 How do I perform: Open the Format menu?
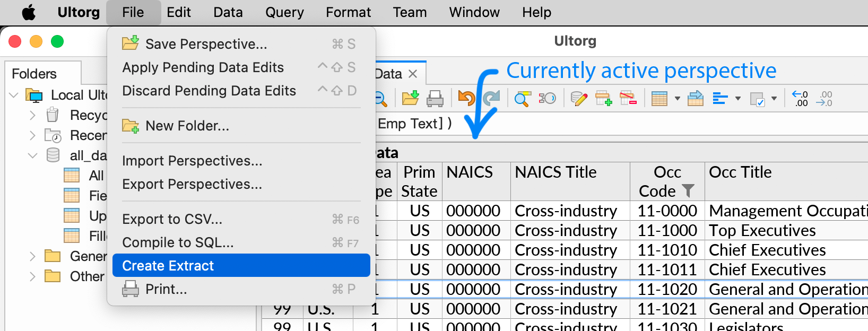(349, 12)
